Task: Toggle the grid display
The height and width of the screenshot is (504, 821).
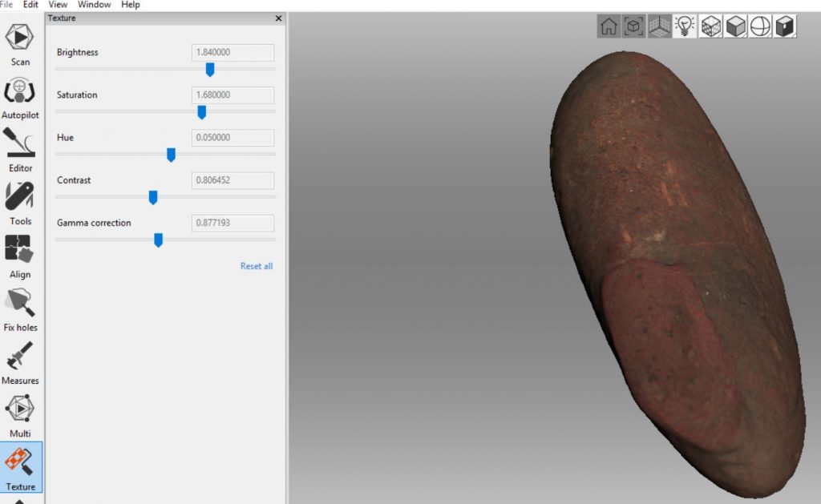Action: pyautogui.click(x=659, y=26)
